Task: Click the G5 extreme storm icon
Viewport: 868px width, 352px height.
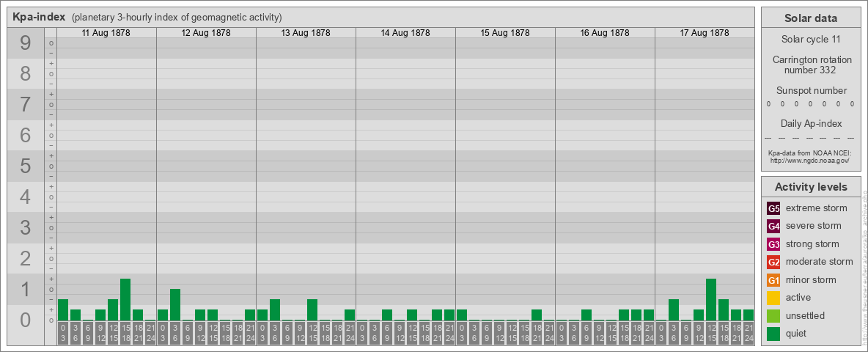Action: click(x=773, y=208)
